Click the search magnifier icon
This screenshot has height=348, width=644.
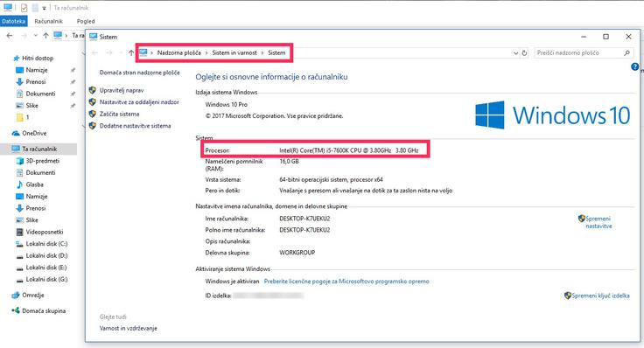click(x=626, y=53)
